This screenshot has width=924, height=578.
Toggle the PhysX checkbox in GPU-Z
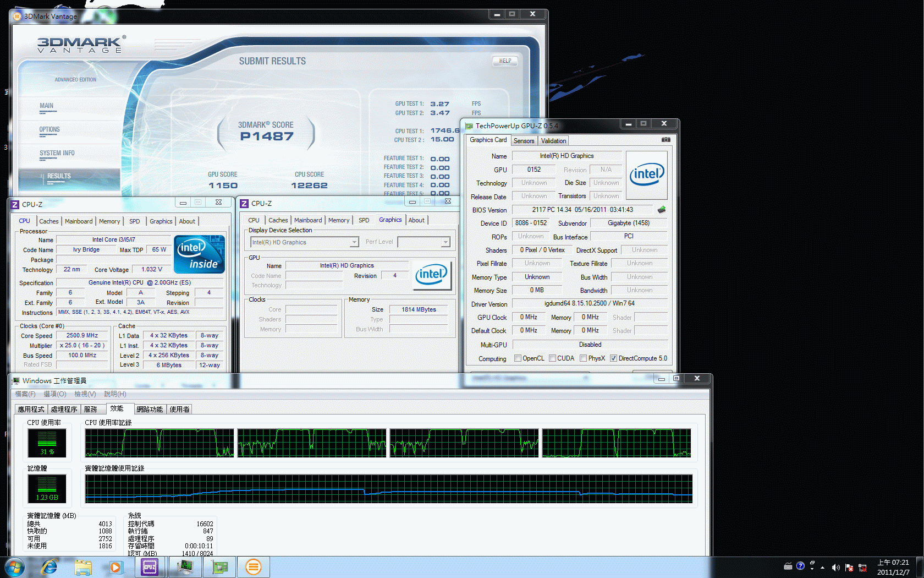click(583, 358)
